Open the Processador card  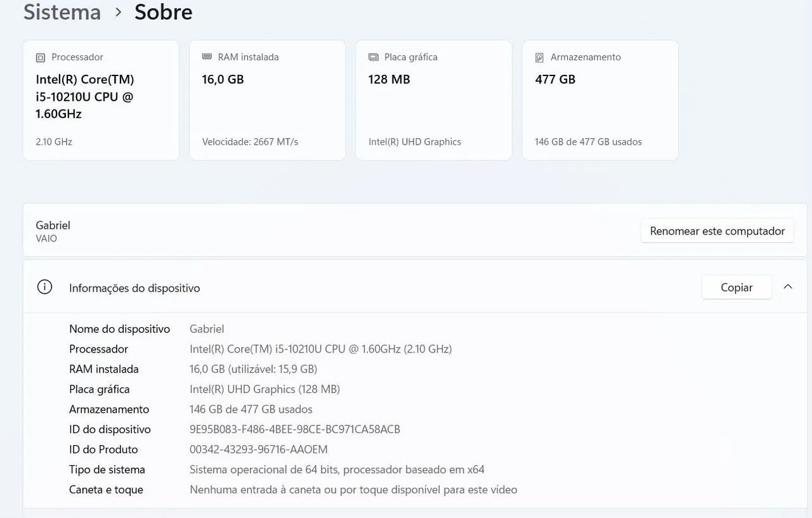click(x=101, y=100)
